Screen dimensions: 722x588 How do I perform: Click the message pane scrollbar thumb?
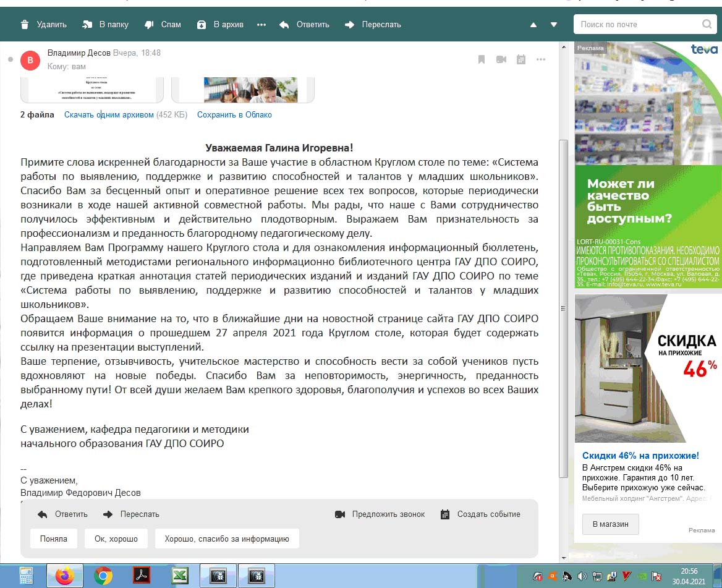(563, 309)
